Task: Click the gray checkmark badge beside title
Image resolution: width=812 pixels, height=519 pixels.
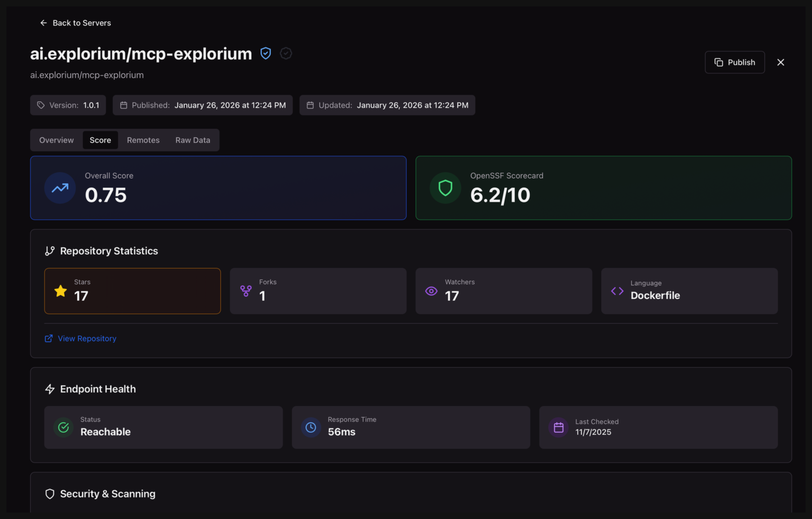Action: [x=285, y=53]
